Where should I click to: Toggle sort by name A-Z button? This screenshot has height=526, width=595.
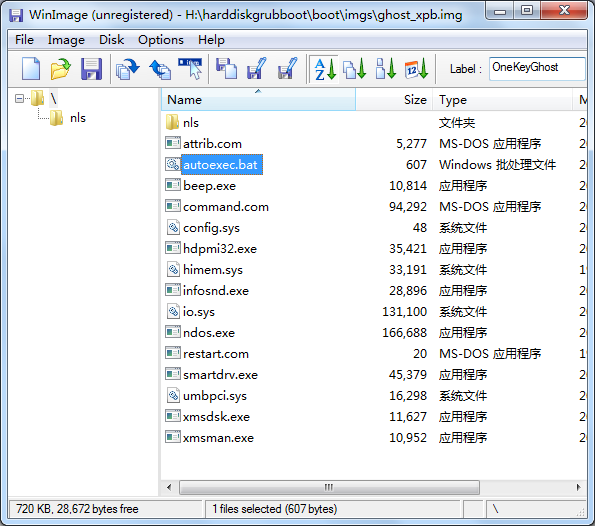[x=324, y=69]
